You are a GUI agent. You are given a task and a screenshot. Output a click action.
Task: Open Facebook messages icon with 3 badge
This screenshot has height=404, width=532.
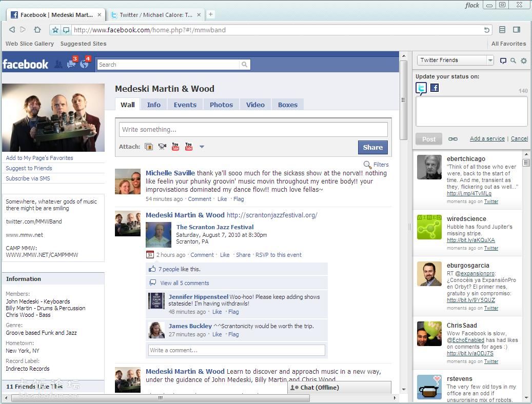pyautogui.click(x=71, y=64)
